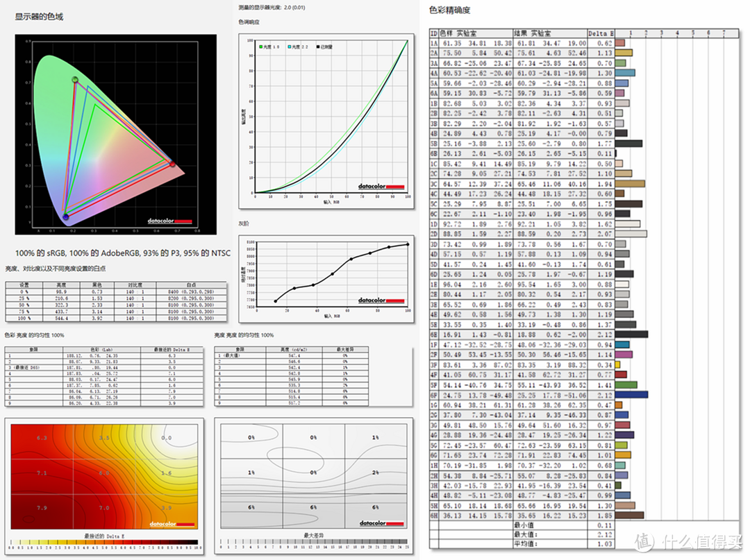This screenshot has width=750, height=560.
Task: Click the 最近的 Delta E color scale bar
Action: pos(103,543)
